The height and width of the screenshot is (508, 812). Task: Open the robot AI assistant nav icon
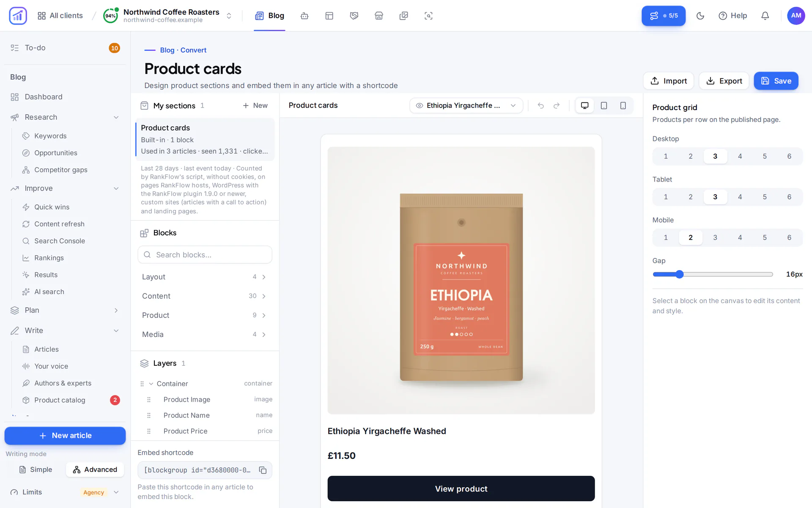pyautogui.click(x=304, y=16)
